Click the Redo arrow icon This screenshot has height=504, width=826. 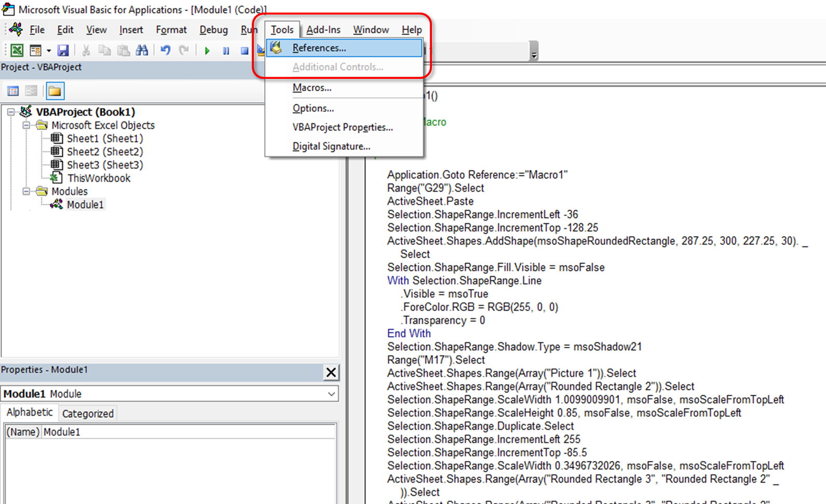tap(184, 50)
